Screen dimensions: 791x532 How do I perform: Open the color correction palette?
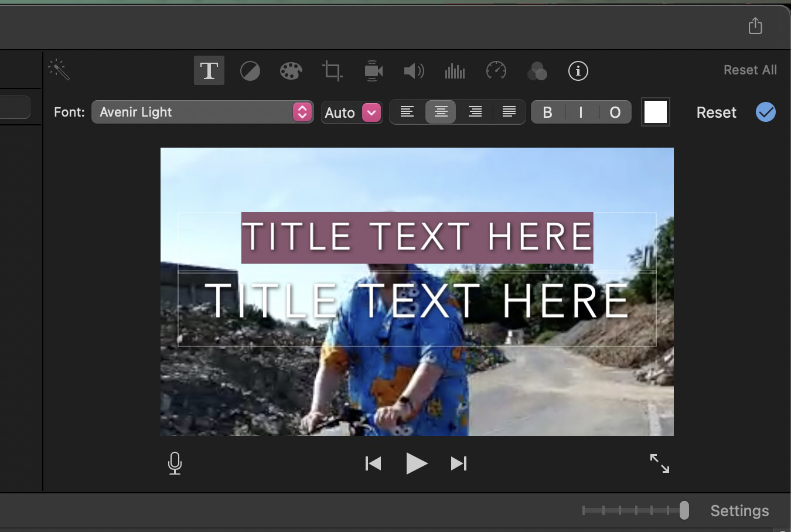click(291, 71)
